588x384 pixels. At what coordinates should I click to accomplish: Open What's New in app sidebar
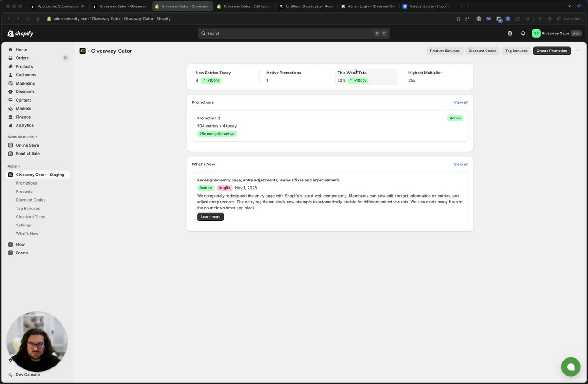click(27, 234)
